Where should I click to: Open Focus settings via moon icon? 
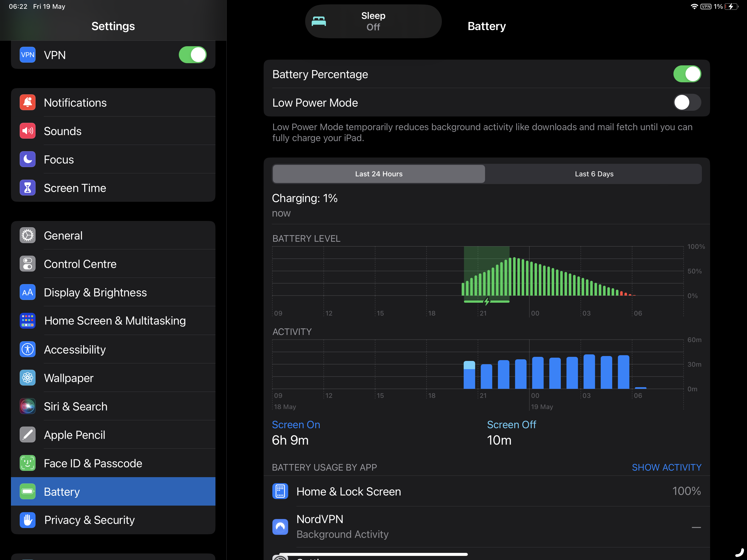click(x=27, y=159)
